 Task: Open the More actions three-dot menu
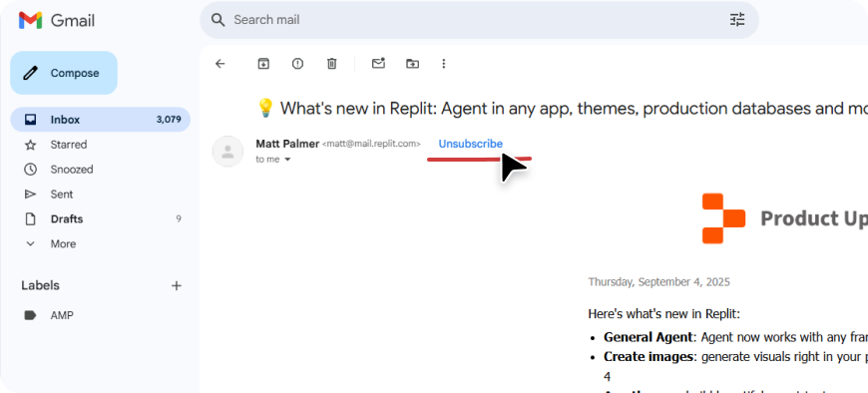coord(443,64)
